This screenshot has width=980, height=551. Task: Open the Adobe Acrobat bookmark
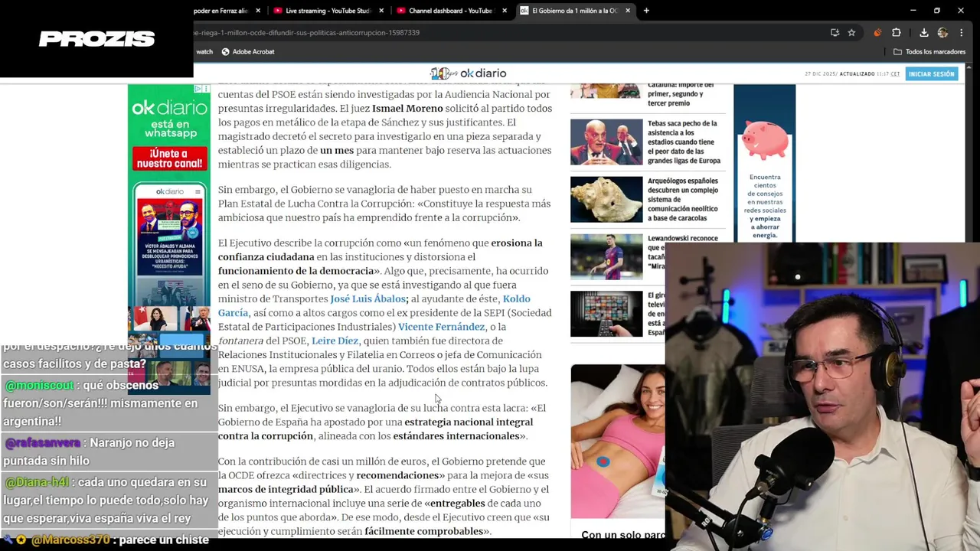coord(248,52)
